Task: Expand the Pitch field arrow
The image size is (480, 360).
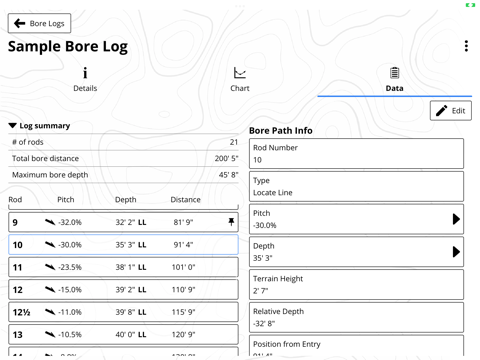Action: pos(456,219)
